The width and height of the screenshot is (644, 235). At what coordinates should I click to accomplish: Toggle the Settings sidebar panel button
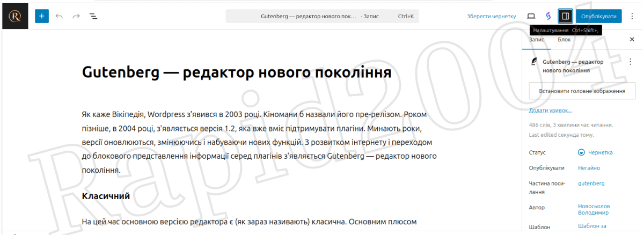point(565,16)
